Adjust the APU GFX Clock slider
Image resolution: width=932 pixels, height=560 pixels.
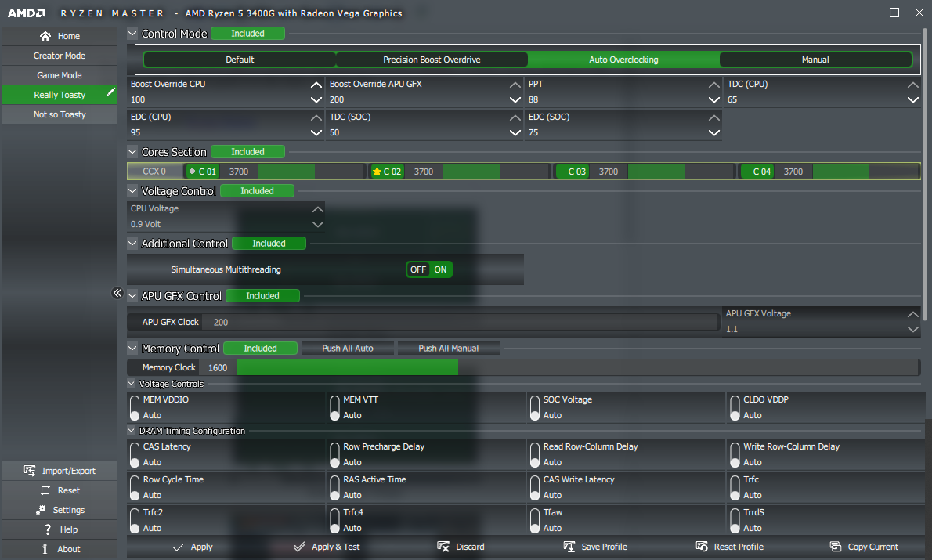tap(479, 322)
